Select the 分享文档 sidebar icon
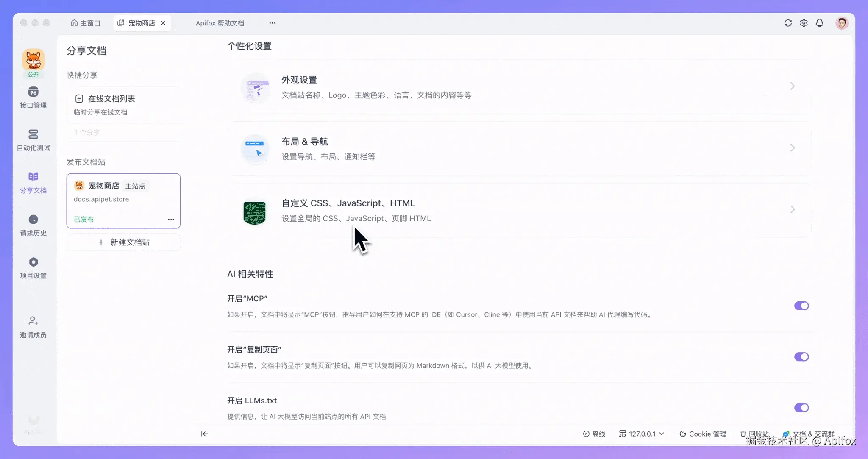 pos(33,177)
